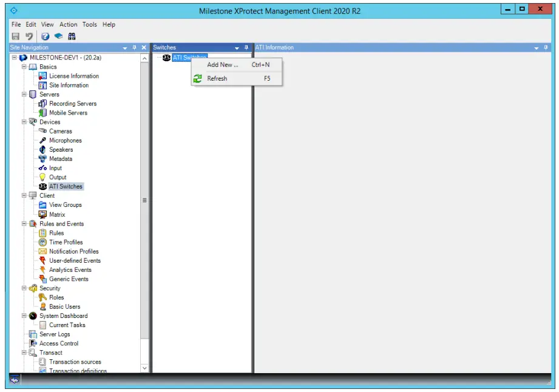The width and height of the screenshot is (559, 392).
Task: Click the Metadata icon
Action: (42, 158)
